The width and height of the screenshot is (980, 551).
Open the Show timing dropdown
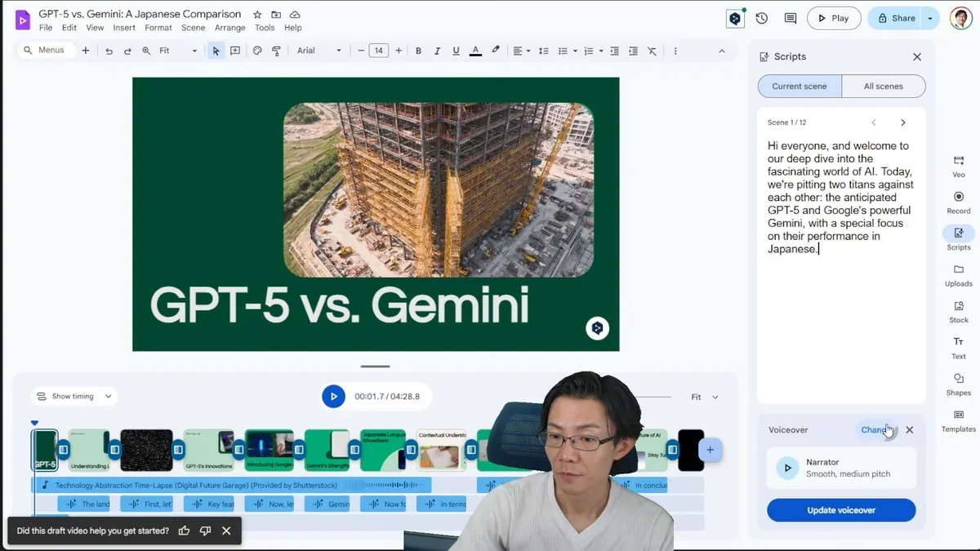[74, 397]
